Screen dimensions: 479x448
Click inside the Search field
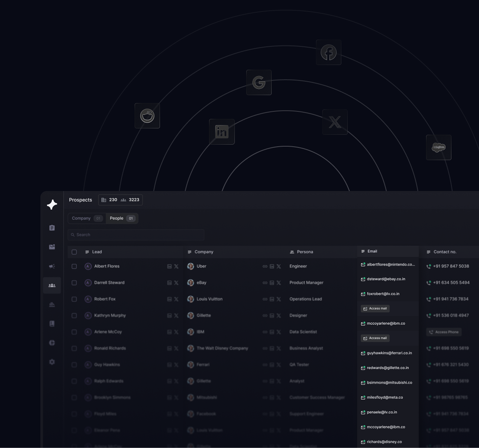pyautogui.click(x=135, y=235)
